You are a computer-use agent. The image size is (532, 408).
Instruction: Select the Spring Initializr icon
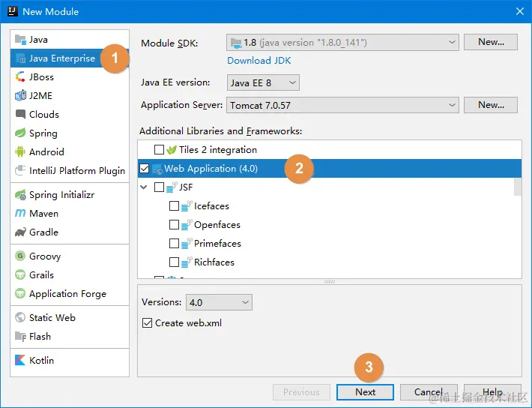point(20,195)
